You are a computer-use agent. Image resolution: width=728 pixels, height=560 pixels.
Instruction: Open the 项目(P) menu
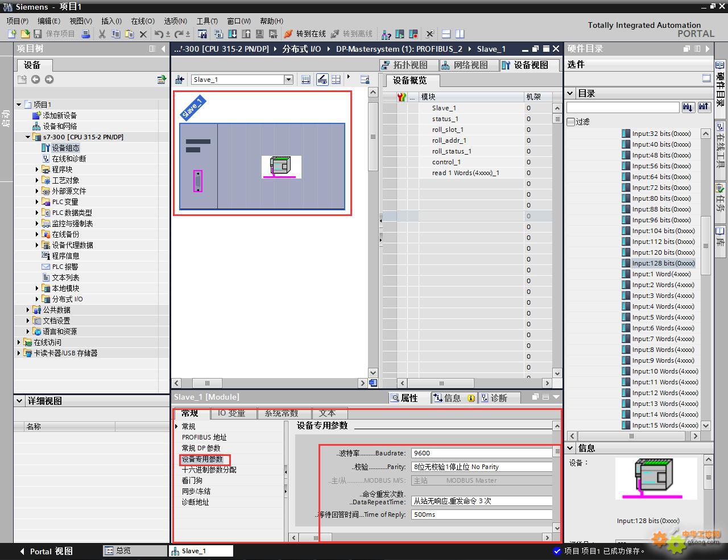tap(17, 21)
